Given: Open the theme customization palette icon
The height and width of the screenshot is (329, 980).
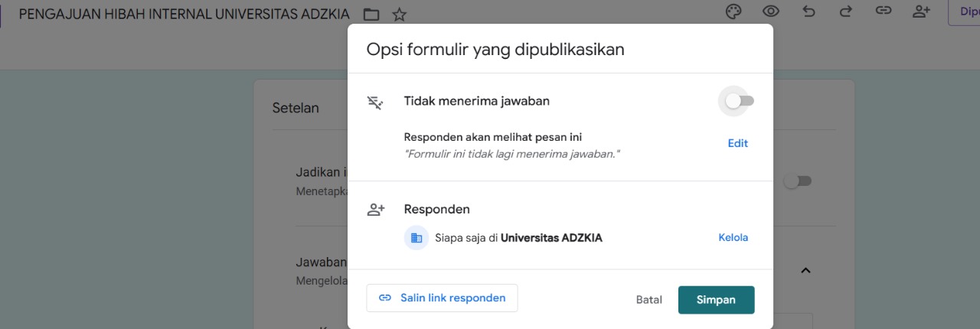Looking at the screenshot, I should (x=733, y=11).
